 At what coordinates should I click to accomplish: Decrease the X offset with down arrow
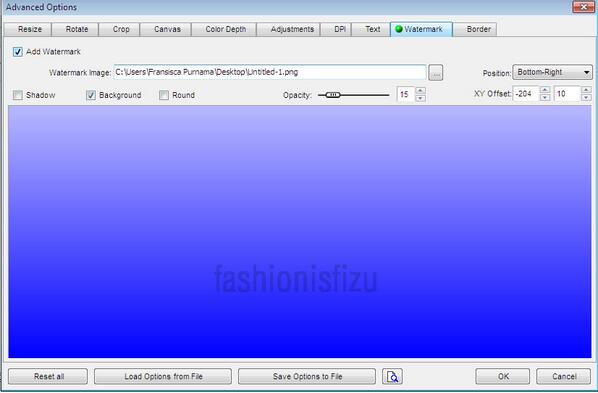coord(545,98)
